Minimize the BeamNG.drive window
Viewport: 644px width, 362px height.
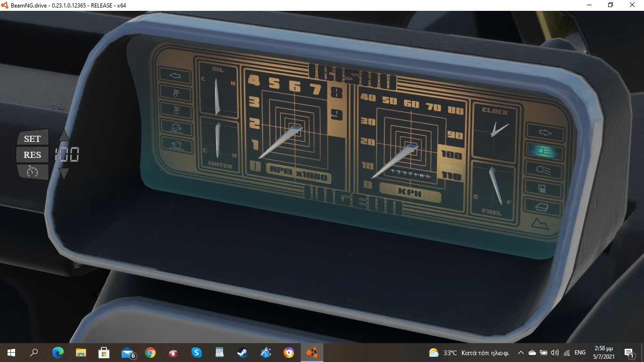tap(589, 5)
